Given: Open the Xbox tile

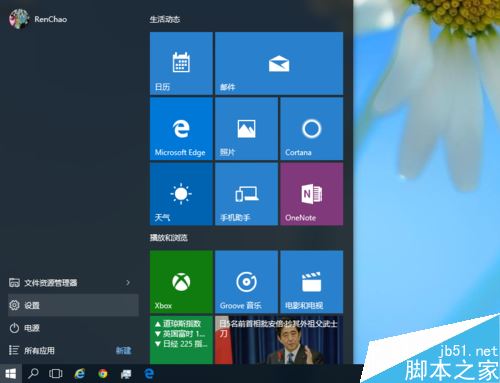Looking at the screenshot, I should [x=181, y=282].
